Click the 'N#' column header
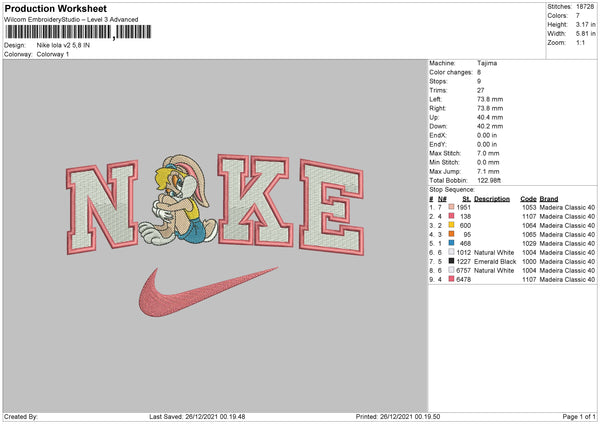The width and height of the screenshot is (600, 424). click(x=442, y=199)
